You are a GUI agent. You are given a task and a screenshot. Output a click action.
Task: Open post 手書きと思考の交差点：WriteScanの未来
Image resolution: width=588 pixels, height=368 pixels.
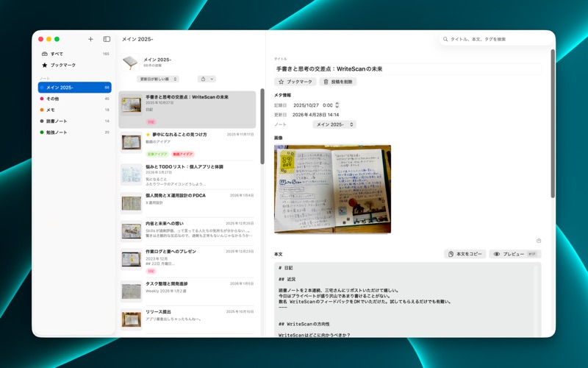(x=187, y=109)
